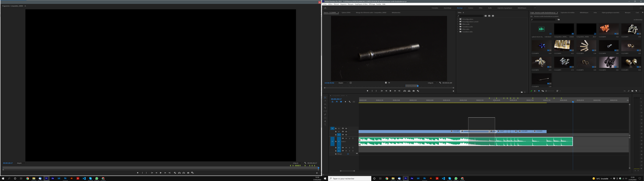Select the Hand tool
This screenshot has height=181, width=644.
(325, 121)
